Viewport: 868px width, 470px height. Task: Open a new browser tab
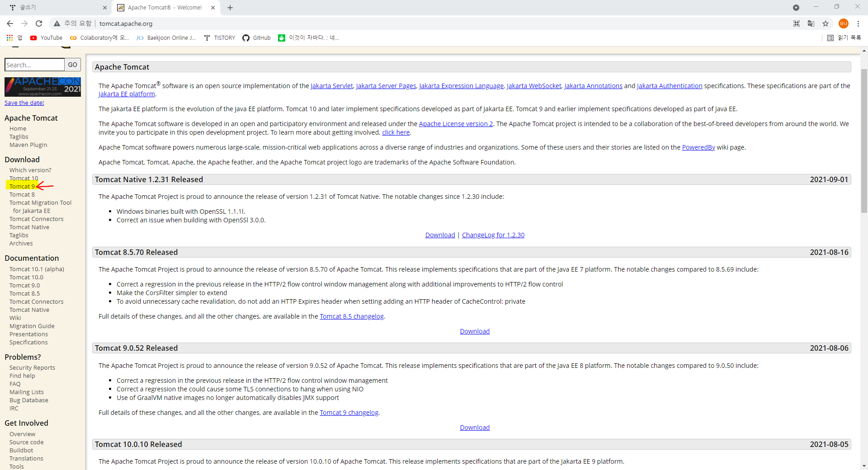[230, 8]
